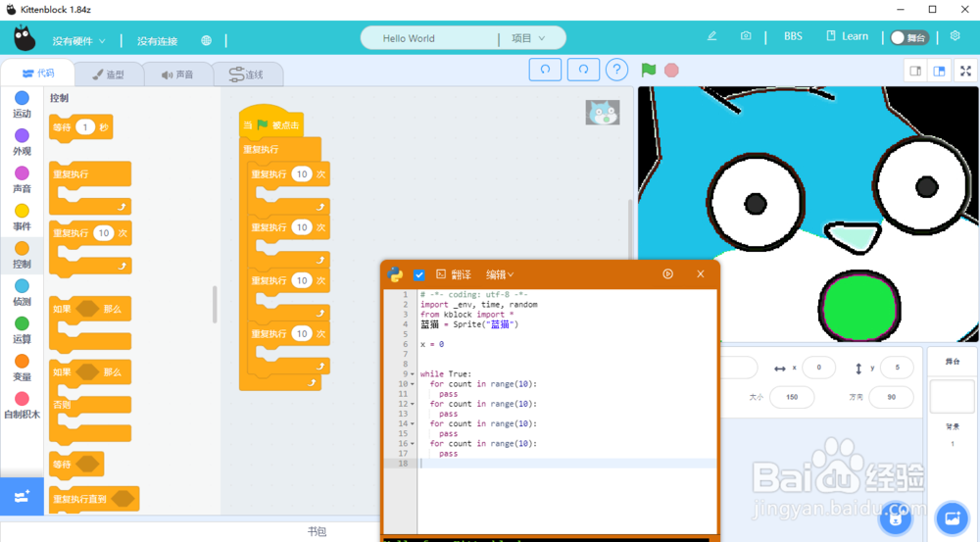Open settings gear icon in header
The height and width of the screenshot is (542, 980).
tap(955, 36)
